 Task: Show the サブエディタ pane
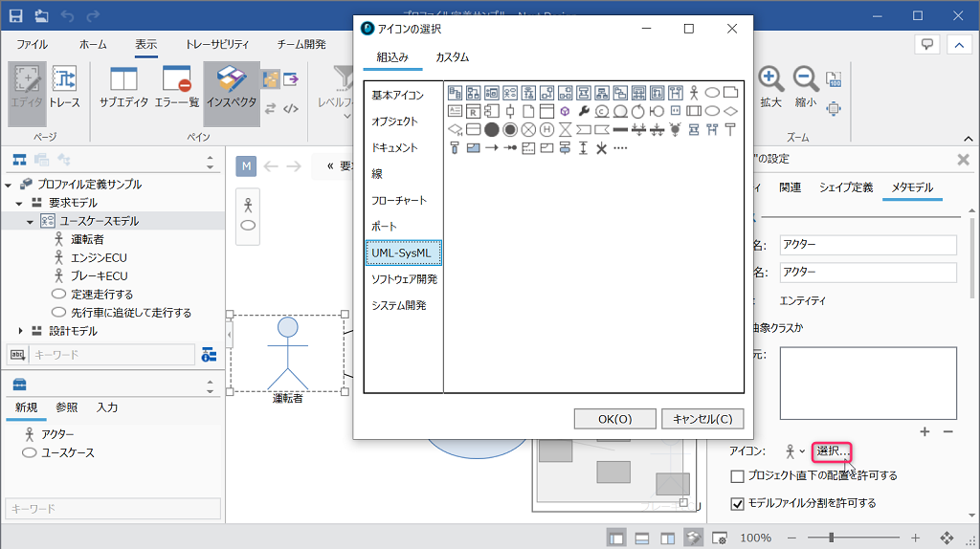pos(123,87)
